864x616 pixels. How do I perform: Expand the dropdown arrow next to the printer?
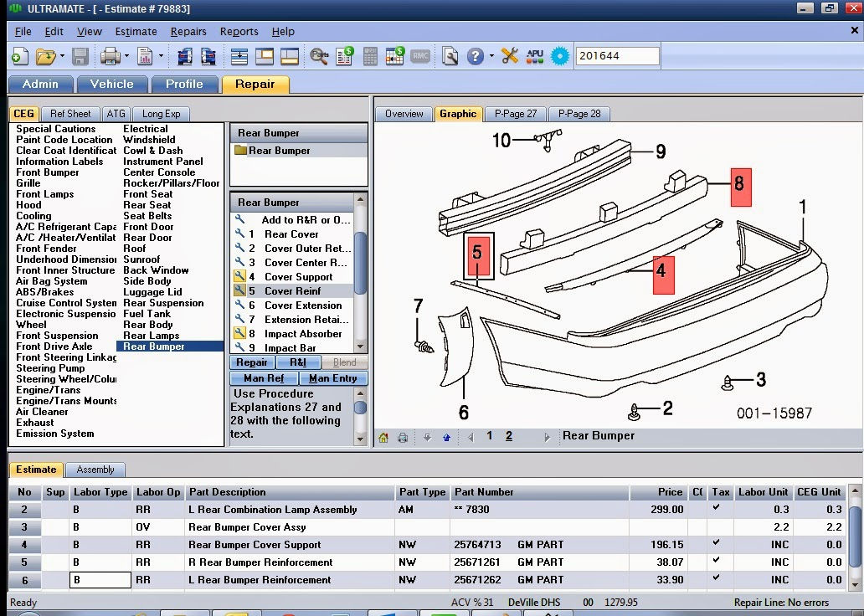(x=126, y=56)
